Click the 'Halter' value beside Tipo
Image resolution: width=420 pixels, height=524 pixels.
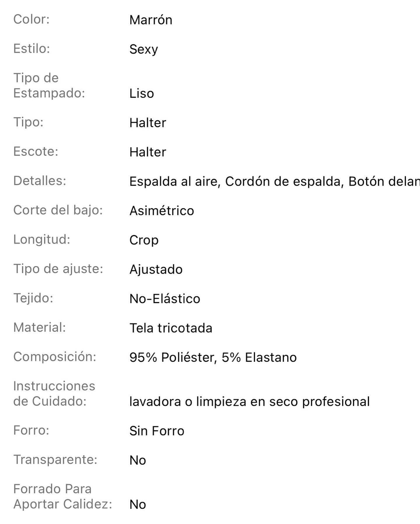pyautogui.click(x=148, y=123)
